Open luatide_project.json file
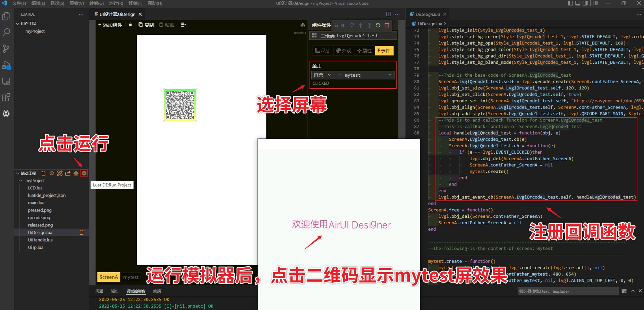 point(47,195)
